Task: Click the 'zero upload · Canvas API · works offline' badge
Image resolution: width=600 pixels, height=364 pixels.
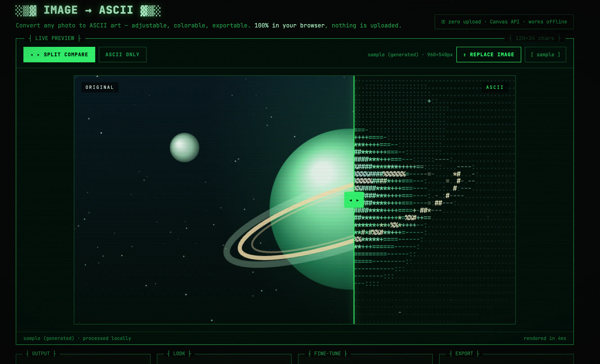Action: click(x=504, y=22)
